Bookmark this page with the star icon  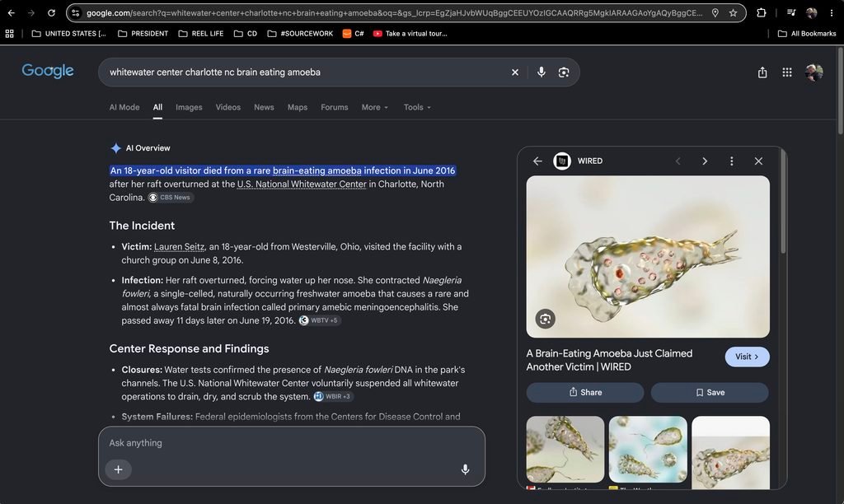(x=733, y=13)
